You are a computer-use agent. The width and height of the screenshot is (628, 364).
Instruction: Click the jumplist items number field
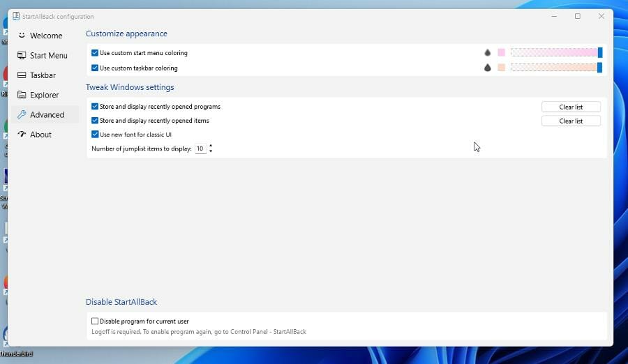tap(200, 149)
